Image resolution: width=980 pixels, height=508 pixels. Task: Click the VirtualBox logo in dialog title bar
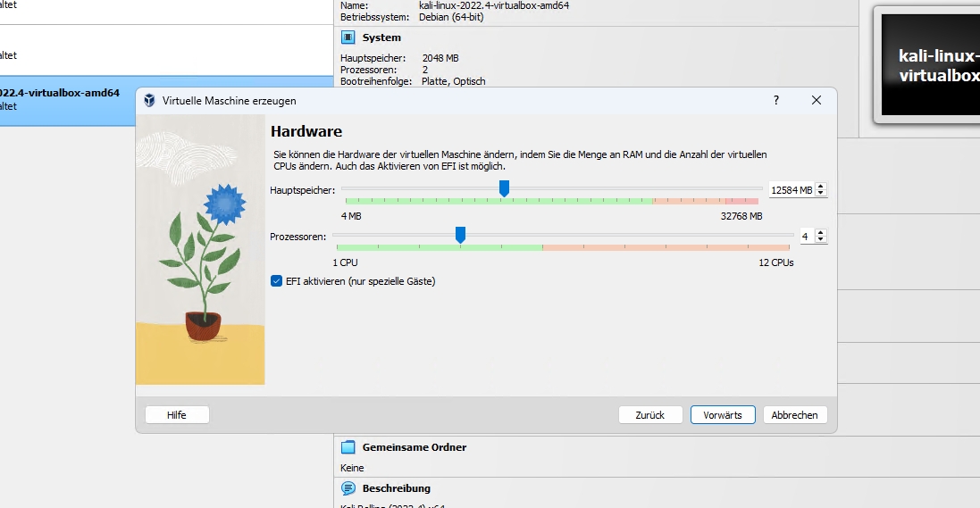(149, 101)
